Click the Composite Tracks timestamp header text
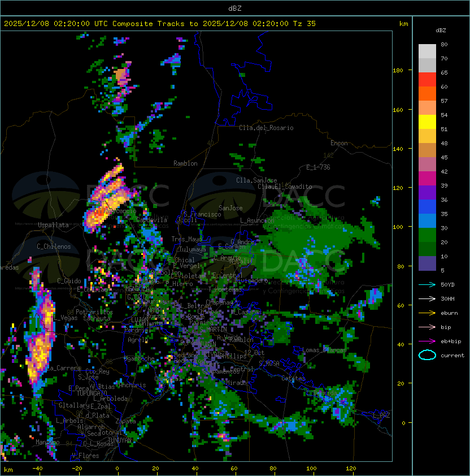Viewport: 470px width, 476px height. [160, 24]
